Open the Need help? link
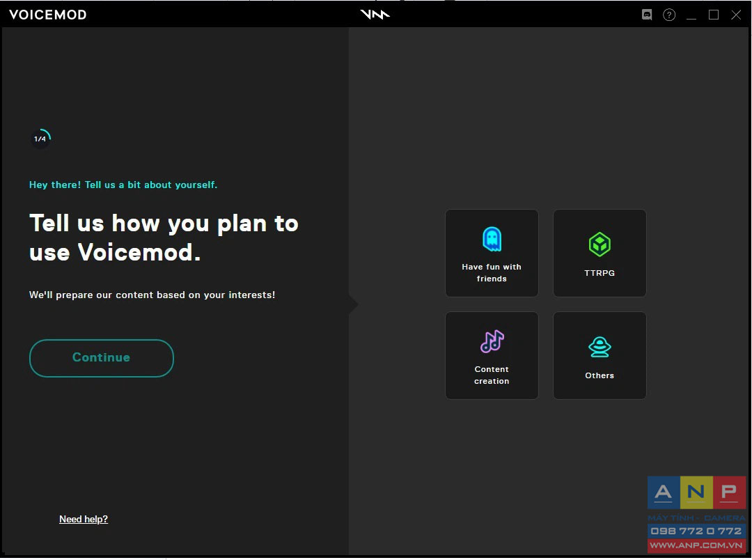Image resolution: width=752 pixels, height=560 pixels. click(x=84, y=519)
